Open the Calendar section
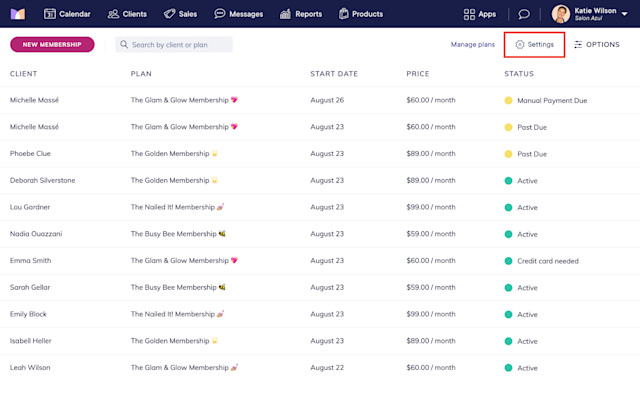The image size is (640, 395). pyautogui.click(x=67, y=14)
